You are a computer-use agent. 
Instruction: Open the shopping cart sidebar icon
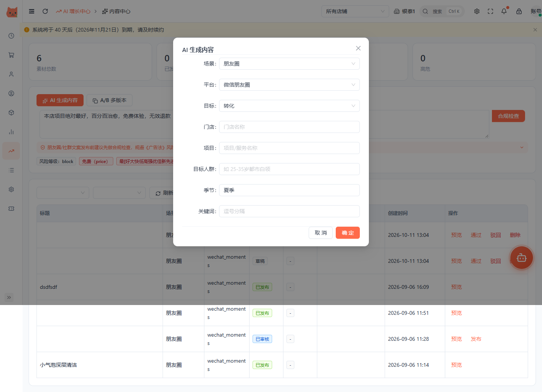tap(11, 55)
